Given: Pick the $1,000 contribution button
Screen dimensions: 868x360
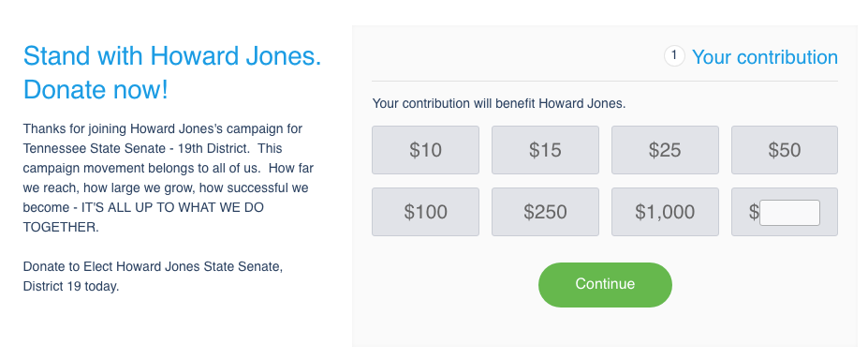Looking at the screenshot, I should point(665,212).
